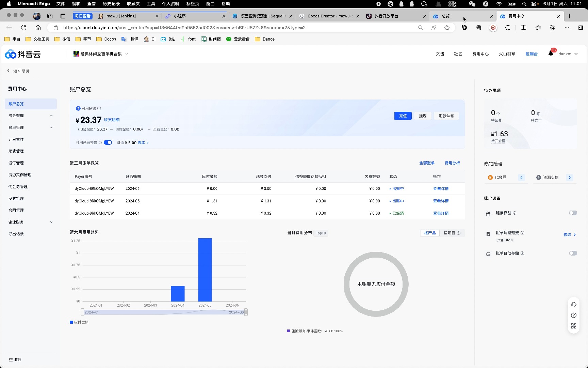Open 修改 threshold link with chevron

[x=143, y=142]
